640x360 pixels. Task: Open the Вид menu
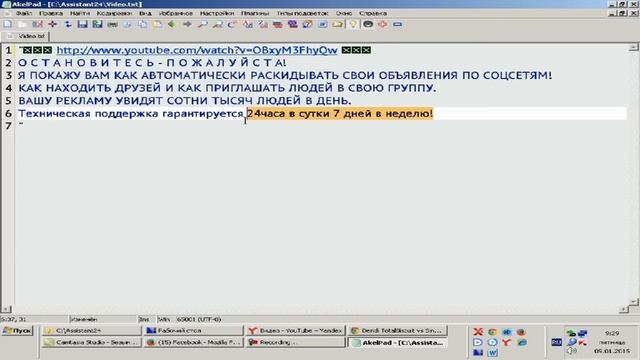coord(145,13)
